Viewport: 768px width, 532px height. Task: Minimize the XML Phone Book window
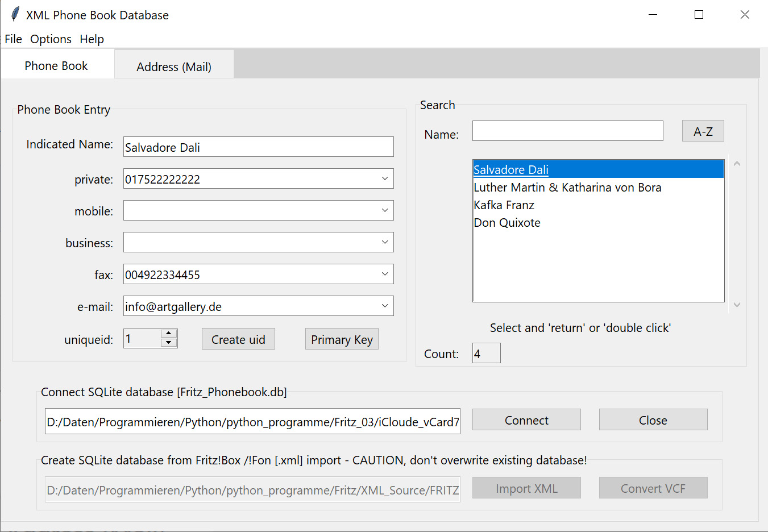click(653, 15)
